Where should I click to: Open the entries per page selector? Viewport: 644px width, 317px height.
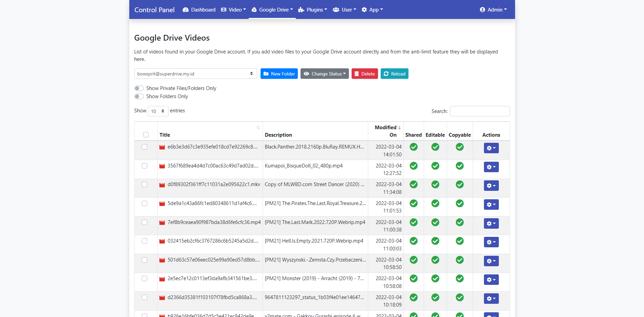tap(158, 111)
